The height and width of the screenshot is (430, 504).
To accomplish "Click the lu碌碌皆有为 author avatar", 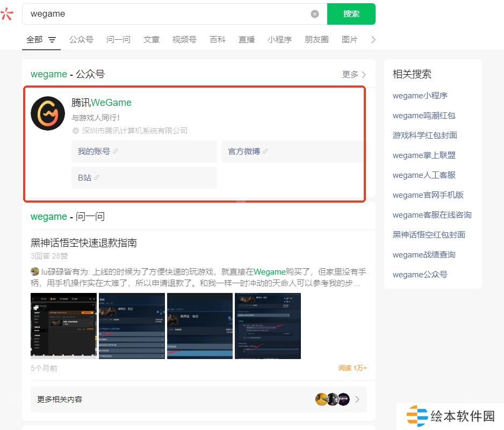I will [x=35, y=271].
